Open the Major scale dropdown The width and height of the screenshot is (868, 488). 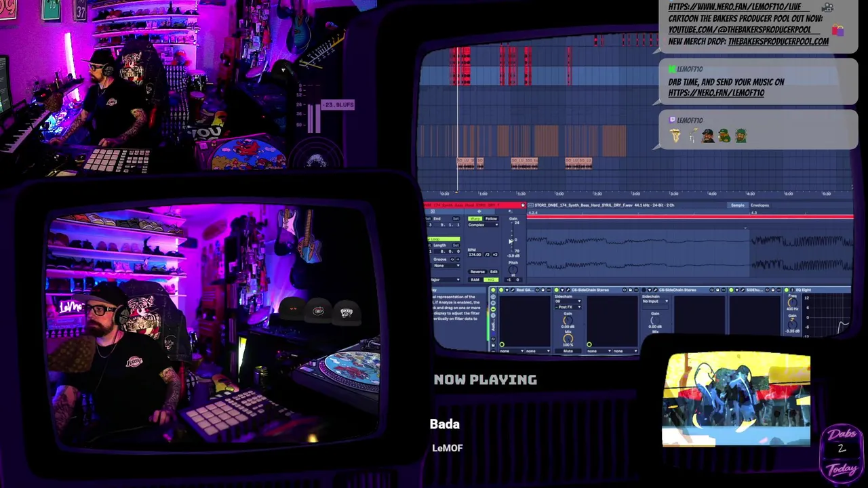pyautogui.click(x=444, y=279)
